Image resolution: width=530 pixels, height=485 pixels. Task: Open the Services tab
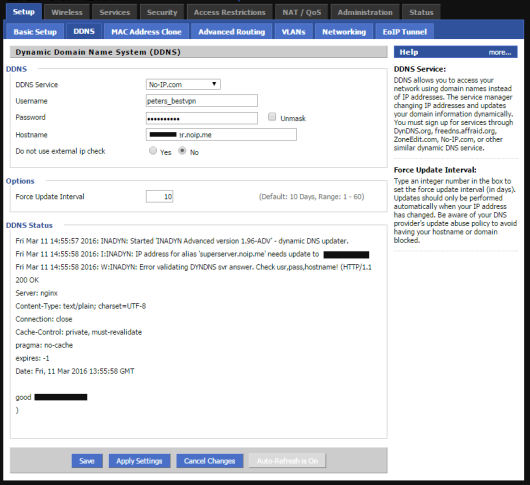point(115,12)
